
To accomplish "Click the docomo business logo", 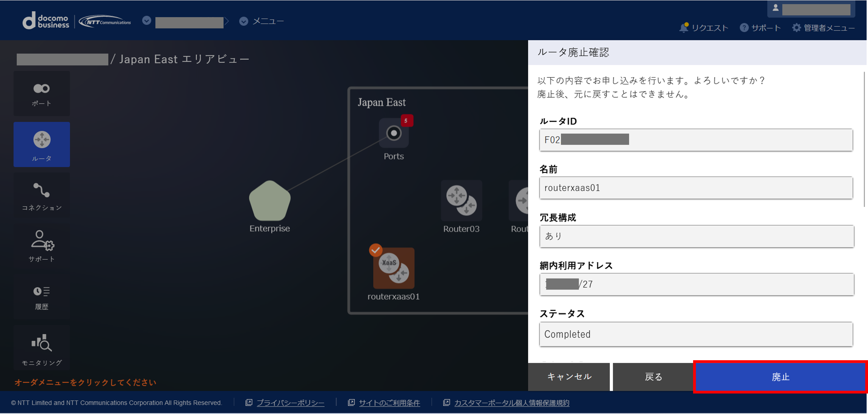I will pyautogui.click(x=46, y=21).
